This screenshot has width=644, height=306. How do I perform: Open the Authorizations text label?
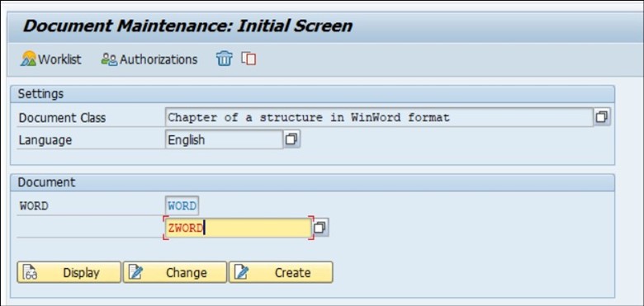pyautogui.click(x=159, y=59)
